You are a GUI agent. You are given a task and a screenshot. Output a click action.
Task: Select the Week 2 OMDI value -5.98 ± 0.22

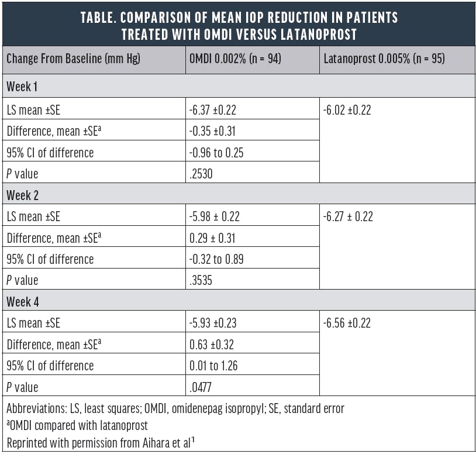click(x=215, y=216)
